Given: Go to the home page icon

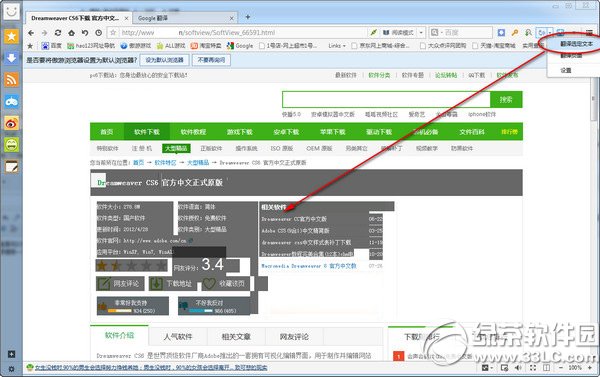Looking at the screenshot, I should pyautogui.click(x=71, y=33).
